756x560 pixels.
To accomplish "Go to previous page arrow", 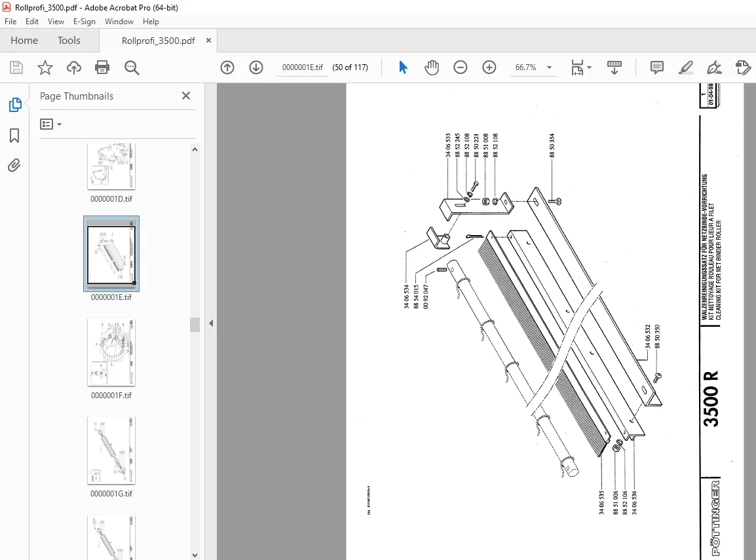I will click(x=227, y=67).
